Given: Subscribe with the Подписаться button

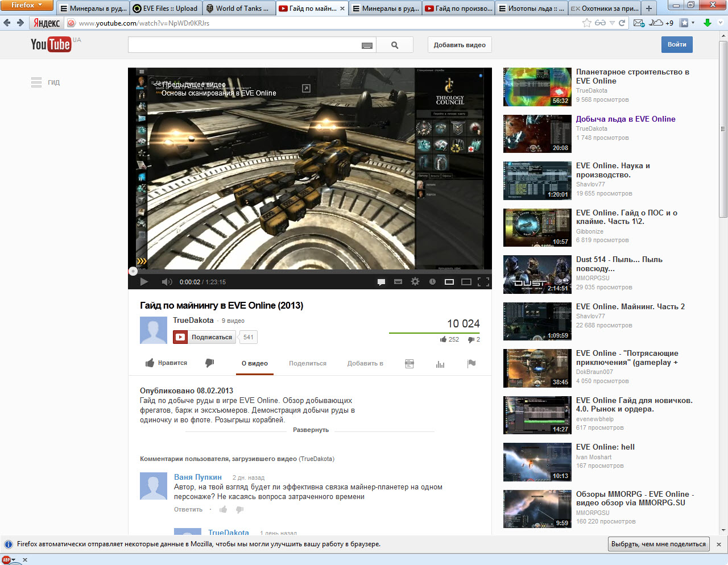Looking at the screenshot, I should coord(204,337).
